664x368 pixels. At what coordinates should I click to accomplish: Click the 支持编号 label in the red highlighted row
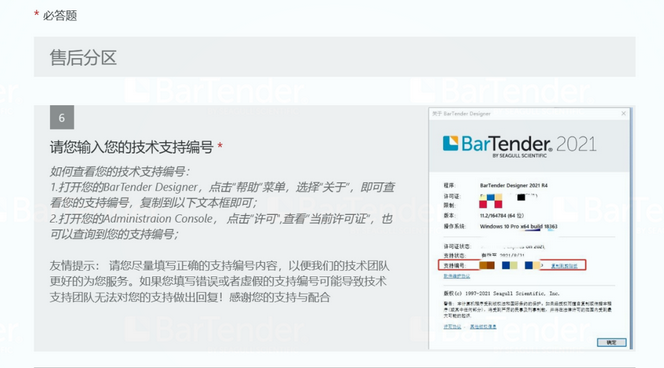click(454, 266)
